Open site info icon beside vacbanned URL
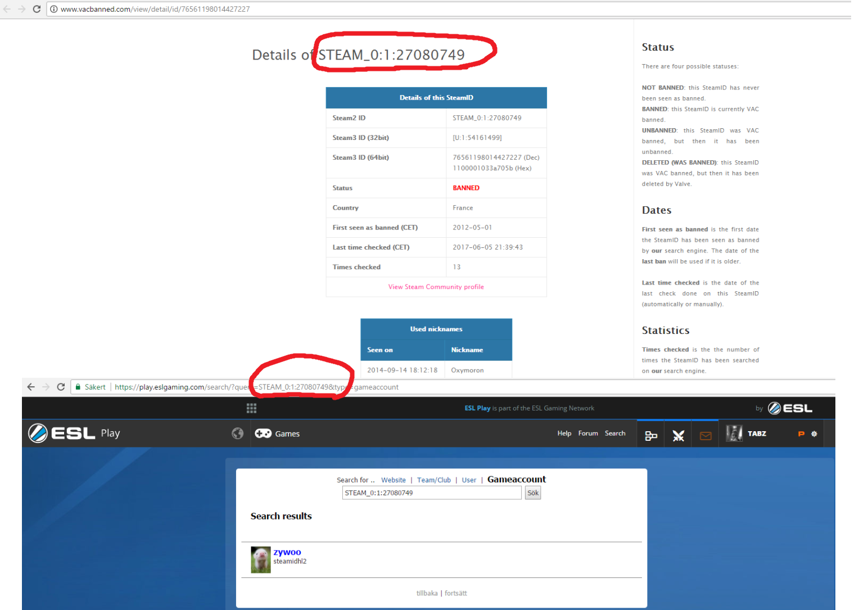 click(x=53, y=9)
